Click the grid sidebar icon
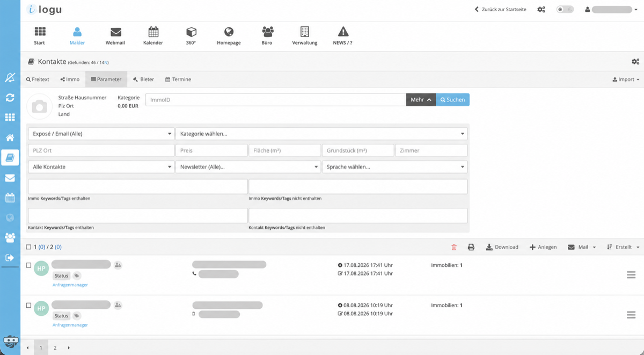The height and width of the screenshot is (355, 644). click(x=10, y=118)
